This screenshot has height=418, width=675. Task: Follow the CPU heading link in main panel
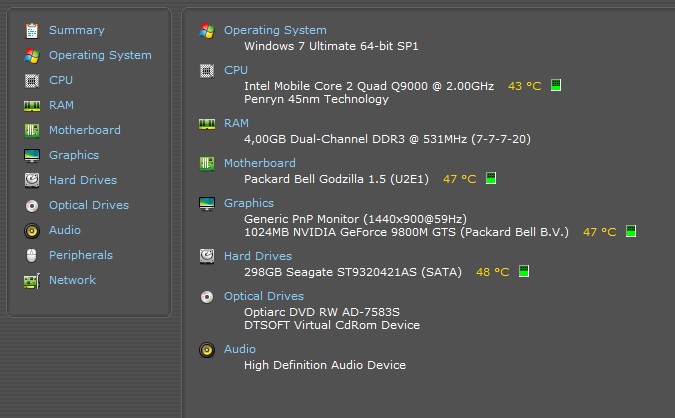(x=236, y=70)
